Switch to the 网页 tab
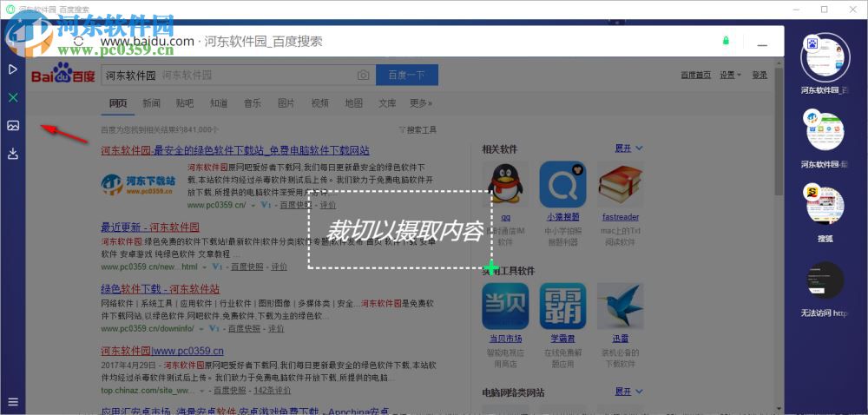The height and width of the screenshot is (415, 868). tap(118, 103)
